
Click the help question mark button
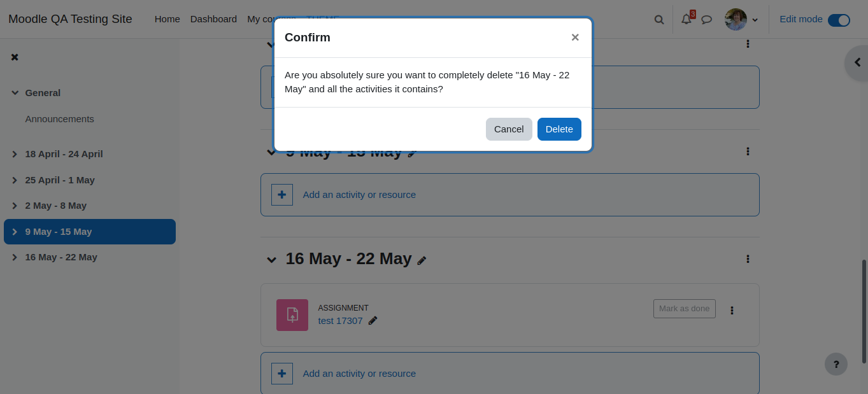[836, 365]
